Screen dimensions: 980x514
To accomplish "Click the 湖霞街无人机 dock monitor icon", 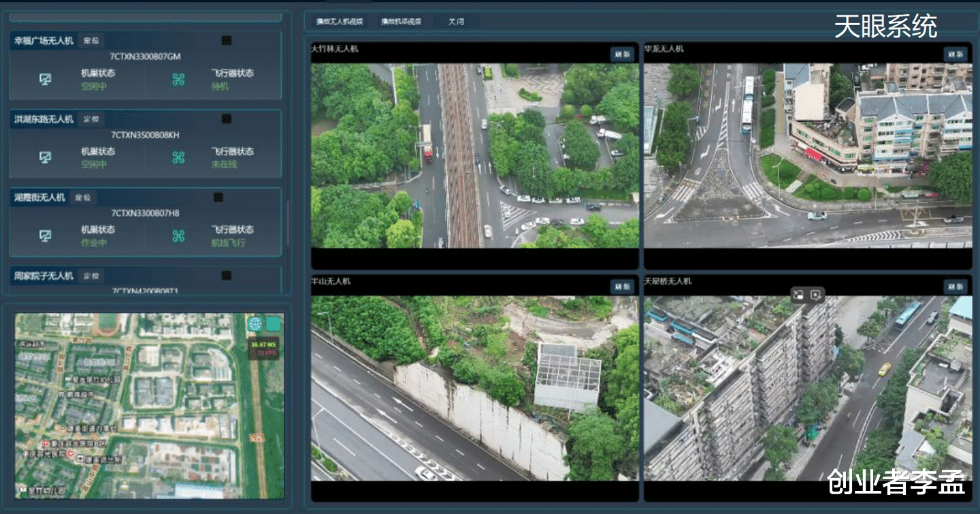I will click(x=45, y=236).
